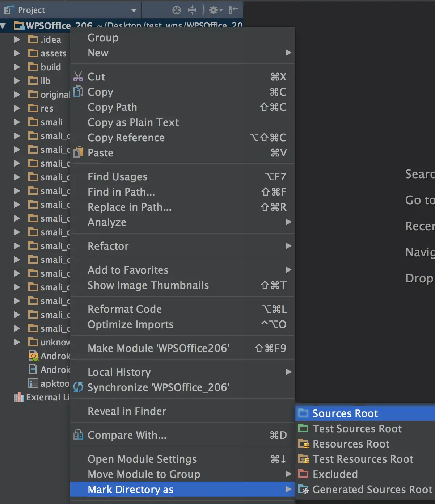Expand the original folder

click(17, 94)
